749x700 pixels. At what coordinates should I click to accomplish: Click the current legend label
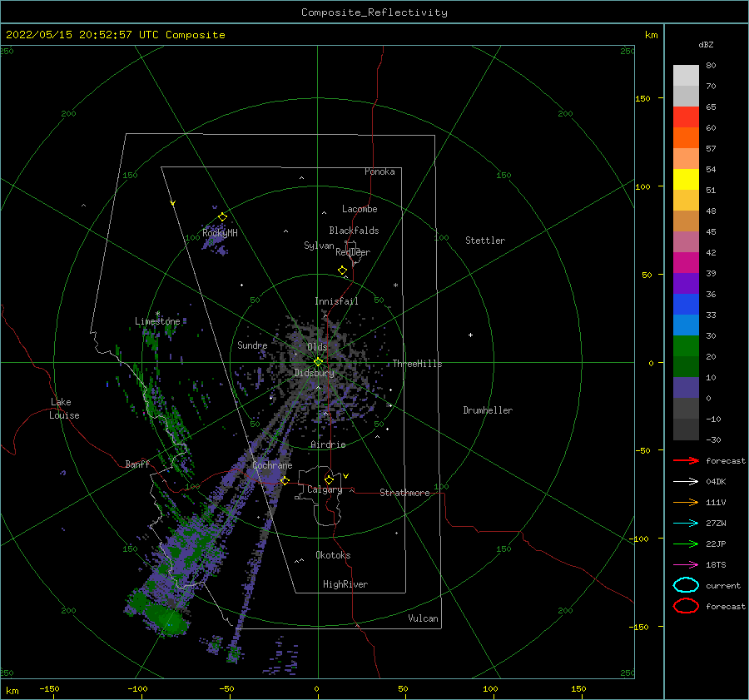point(723,586)
